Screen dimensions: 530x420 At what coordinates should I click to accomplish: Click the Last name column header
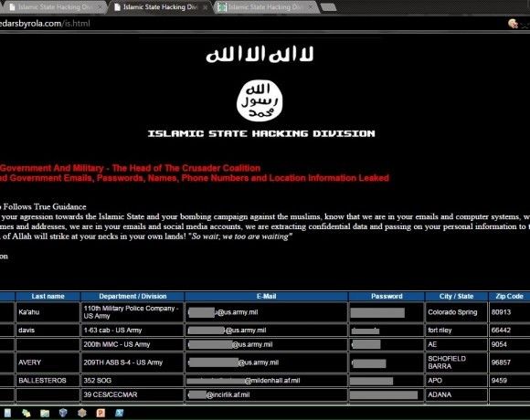(x=48, y=296)
